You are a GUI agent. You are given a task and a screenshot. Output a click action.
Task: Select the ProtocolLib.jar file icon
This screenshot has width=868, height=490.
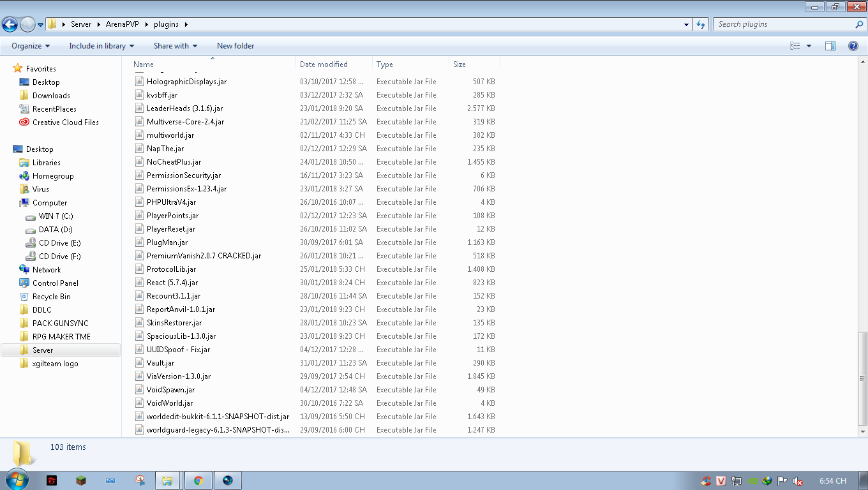[139, 269]
